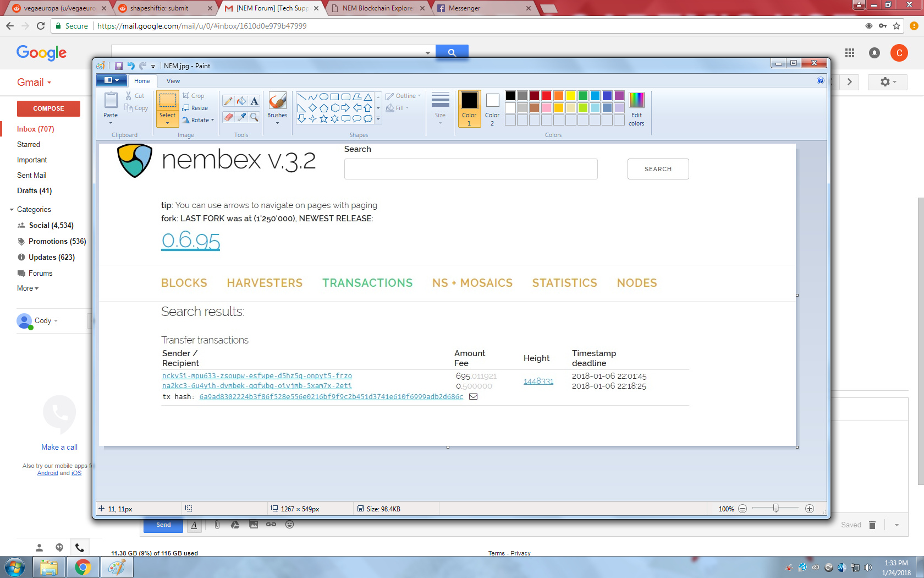The width and height of the screenshot is (924, 578).
Task: Select the Fill with color bucket tool
Action: 241,101
